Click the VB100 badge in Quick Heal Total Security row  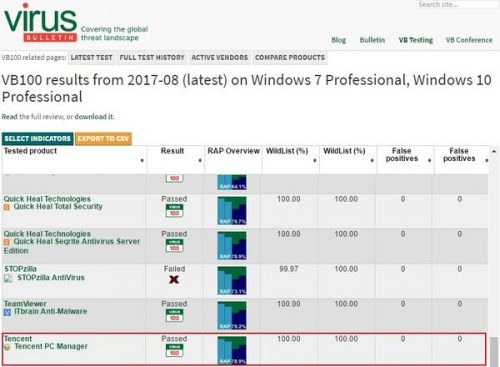pos(174,211)
